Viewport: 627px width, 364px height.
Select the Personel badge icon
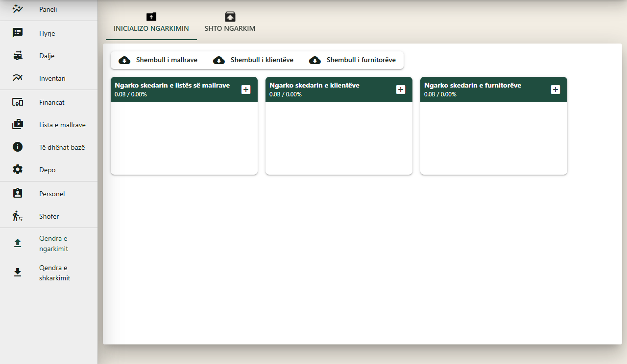click(x=18, y=193)
